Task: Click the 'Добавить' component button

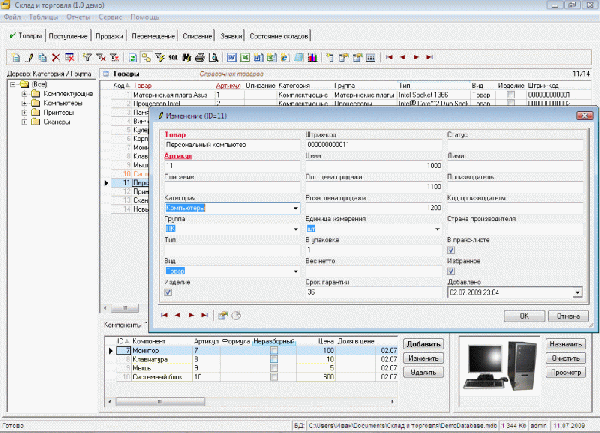Action: pos(422,343)
